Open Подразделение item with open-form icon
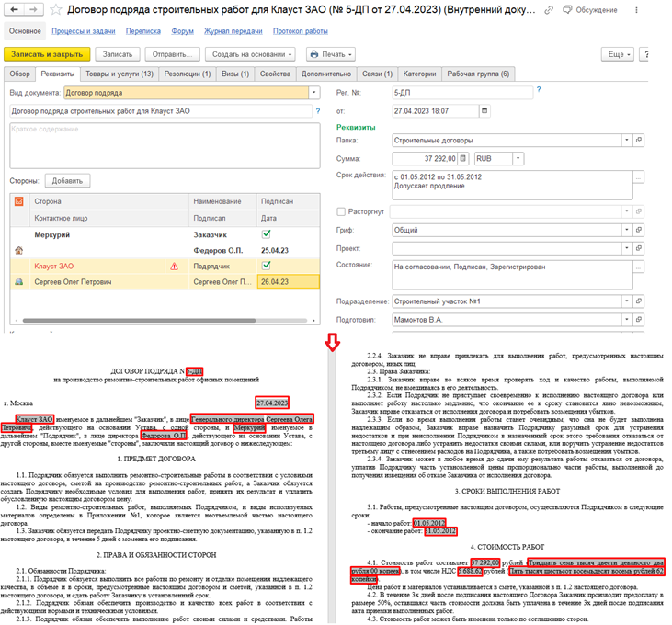The width and height of the screenshot is (672, 625). (x=639, y=301)
